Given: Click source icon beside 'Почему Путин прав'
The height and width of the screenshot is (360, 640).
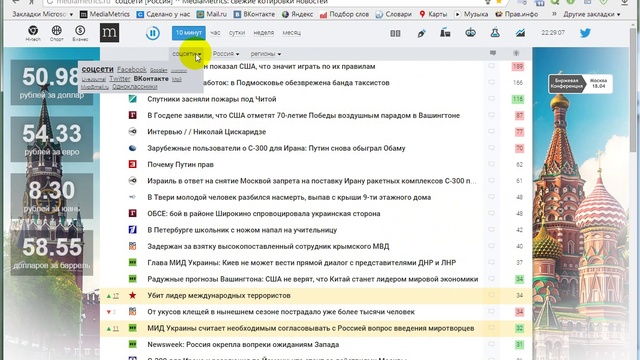Looking at the screenshot, I should point(133,164).
